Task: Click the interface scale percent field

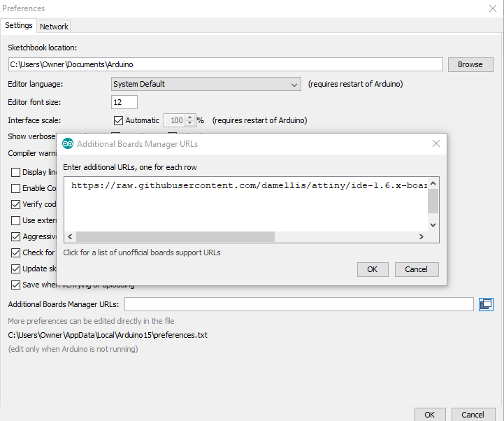Action: [175, 120]
